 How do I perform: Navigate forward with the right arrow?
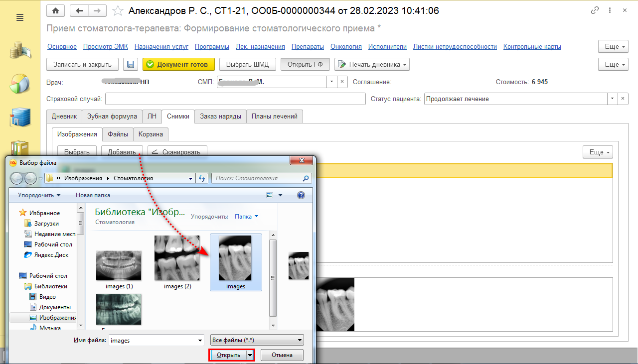[97, 10]
